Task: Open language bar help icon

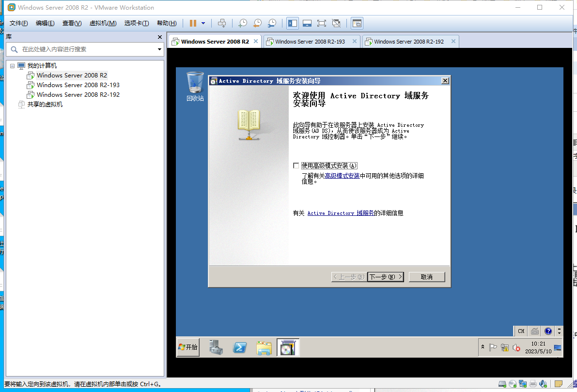Action: [x=548, y=331]
